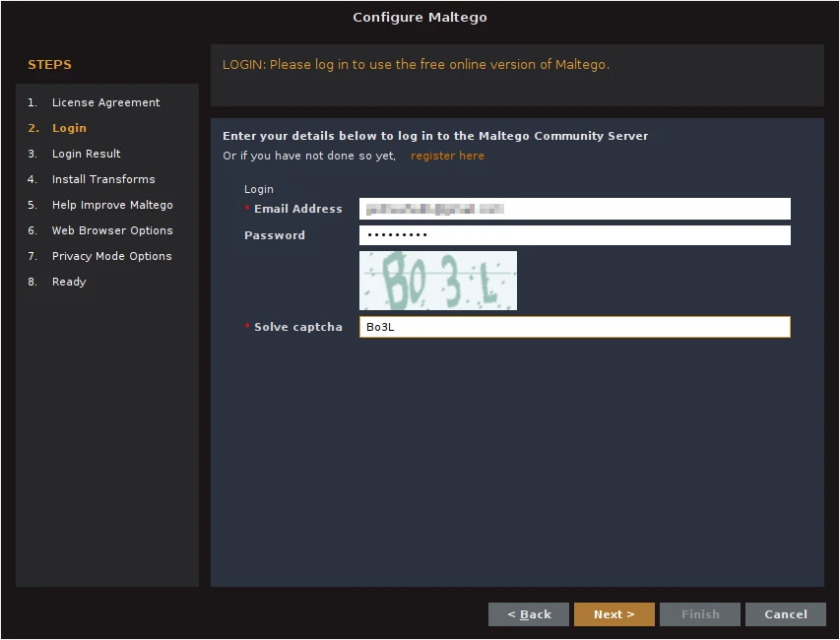This screenshot has height=640, width=840.
Task: Open the Web Browser Options step
Action: tap(112, 230)
